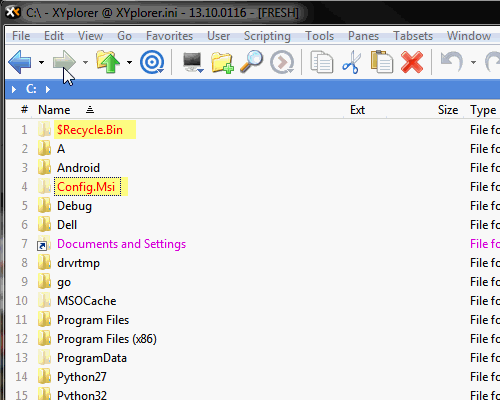
Task: Open the Go menu
Action: 124,36
